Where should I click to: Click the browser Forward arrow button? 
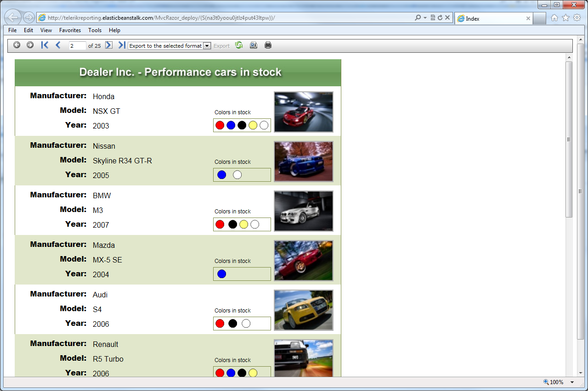28,18
